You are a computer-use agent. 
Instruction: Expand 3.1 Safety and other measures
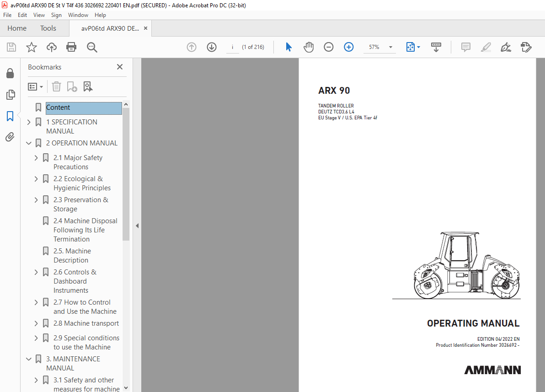[36, 380]
